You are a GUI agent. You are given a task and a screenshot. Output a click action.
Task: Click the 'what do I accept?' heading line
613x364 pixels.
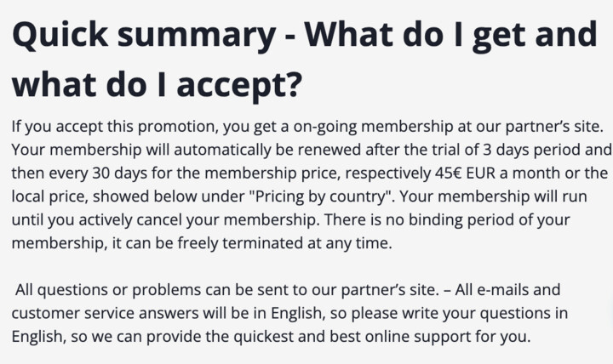[158, 85]
